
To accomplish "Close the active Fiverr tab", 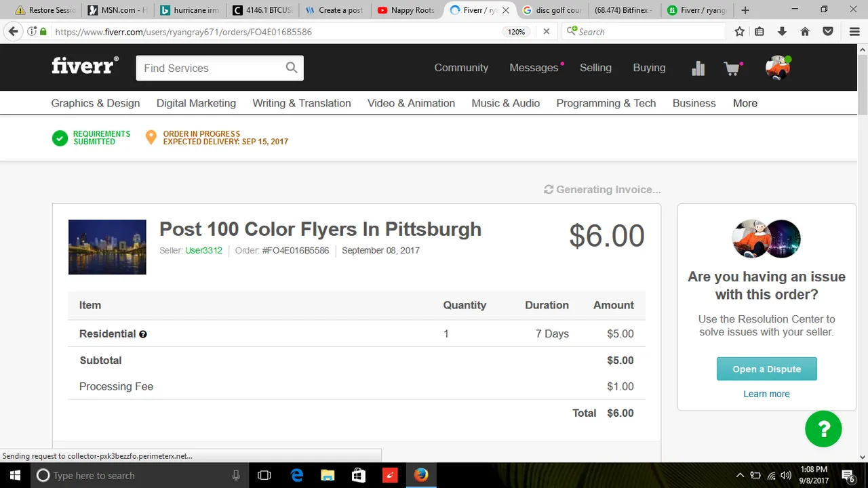I will pos(505,10).
